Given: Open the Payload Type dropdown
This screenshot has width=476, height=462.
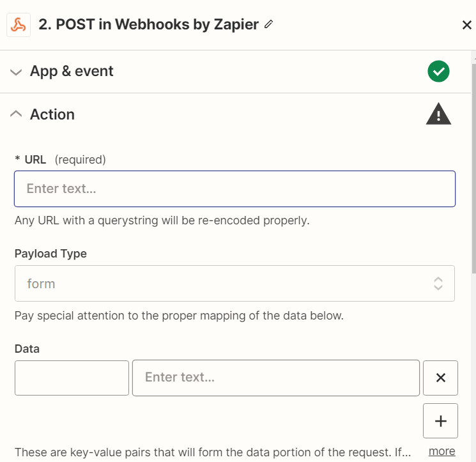Looking at the screenshot, I should point(234,283).
